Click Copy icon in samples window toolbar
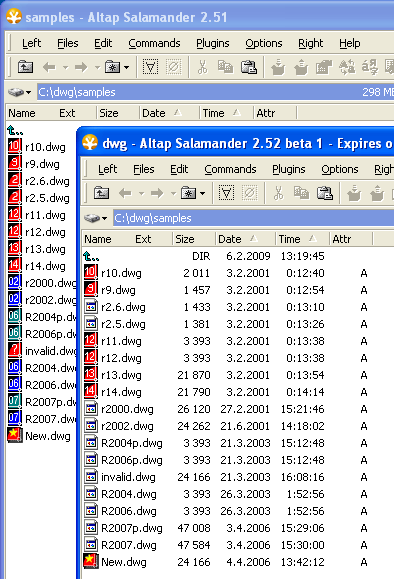The width and height of the screenshot is (394, 579). coord(225,67)
